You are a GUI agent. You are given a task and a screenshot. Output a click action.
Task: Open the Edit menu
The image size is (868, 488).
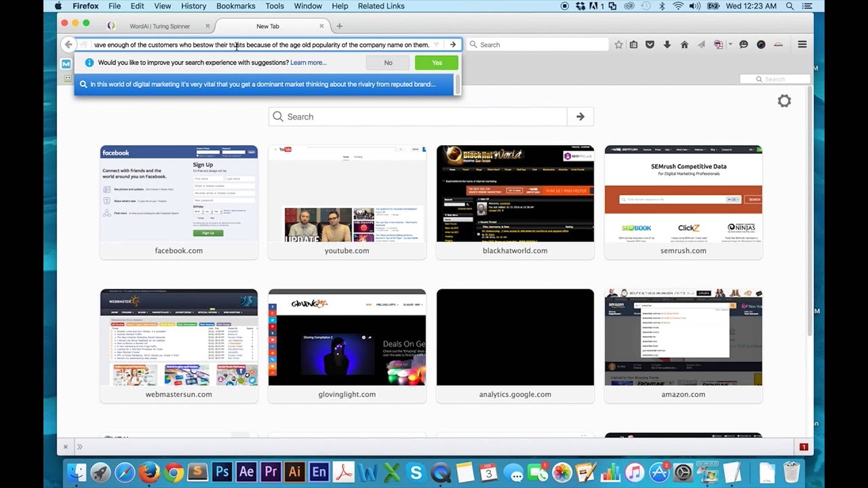coord(137,6)
